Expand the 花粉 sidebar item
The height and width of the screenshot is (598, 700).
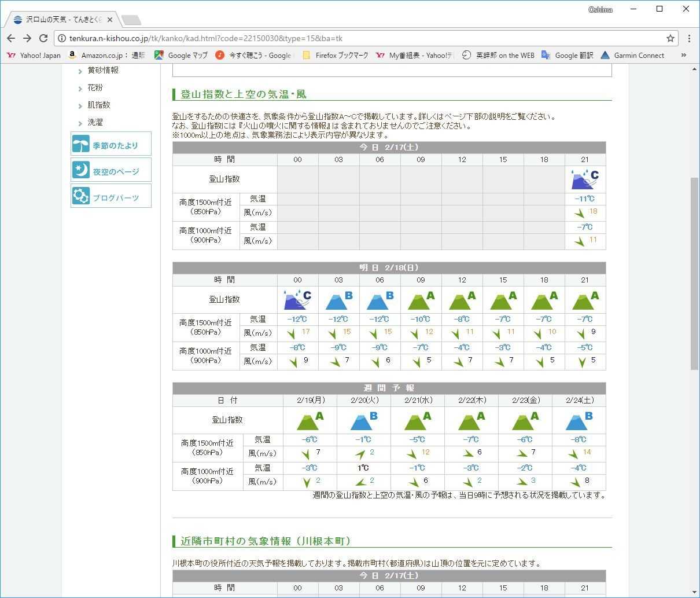[x=80, y=89]
